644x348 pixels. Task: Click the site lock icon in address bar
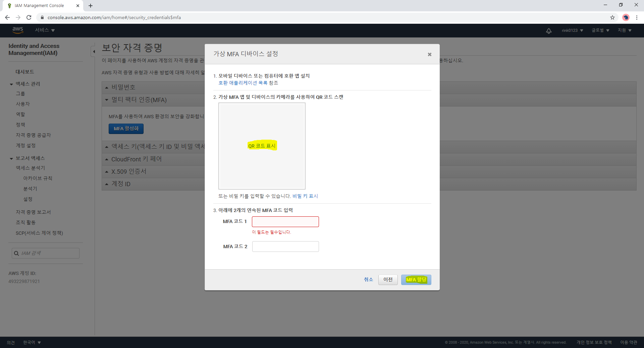(42, 17)
